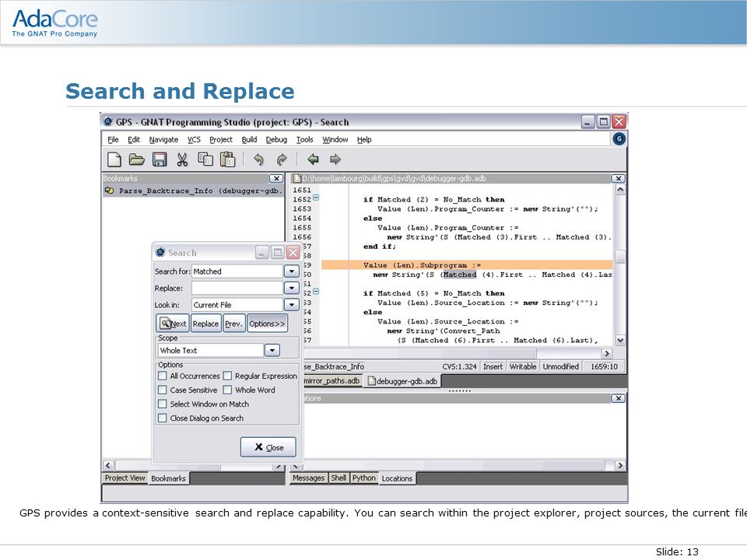This screenshot has width=747, height=560.
Task: Click the editor vertical scrollbar thumb
Action: pyautogui.click(x=620, y=257)
